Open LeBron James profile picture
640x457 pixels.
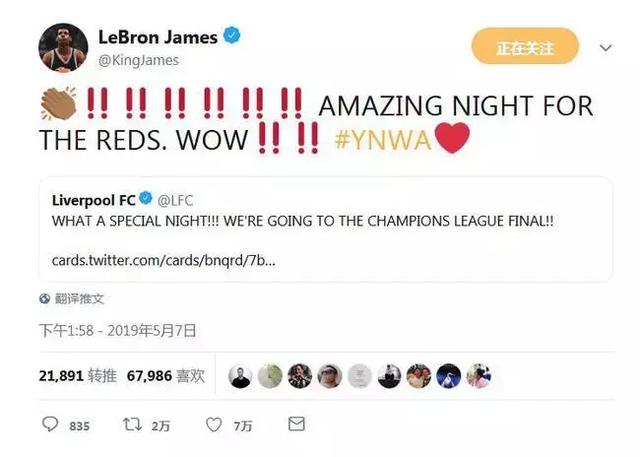tap(63, 47)
